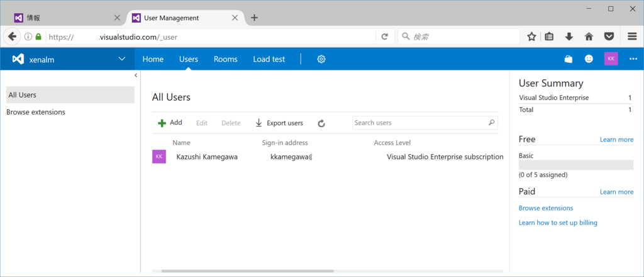Open Browse extensions link under Paid
The image size is (644, 277).
546,208
